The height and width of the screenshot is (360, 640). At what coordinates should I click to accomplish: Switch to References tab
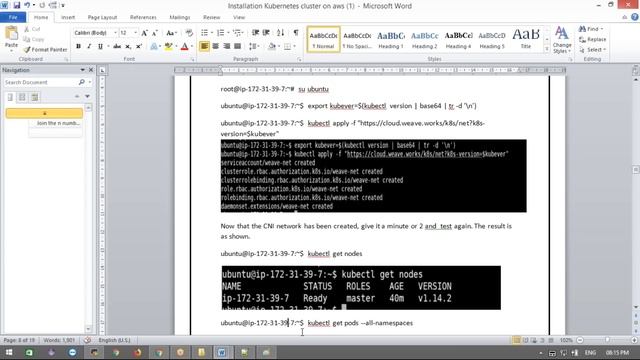click(143, 18)
